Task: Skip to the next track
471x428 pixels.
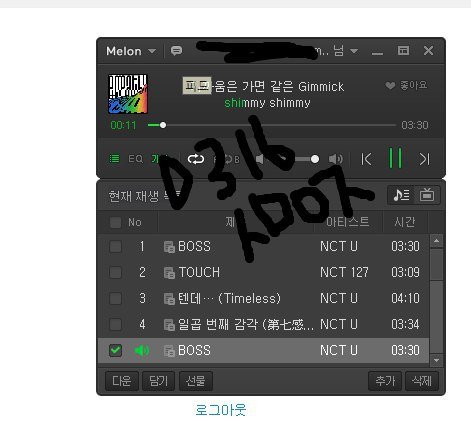Action: [424, 159]
